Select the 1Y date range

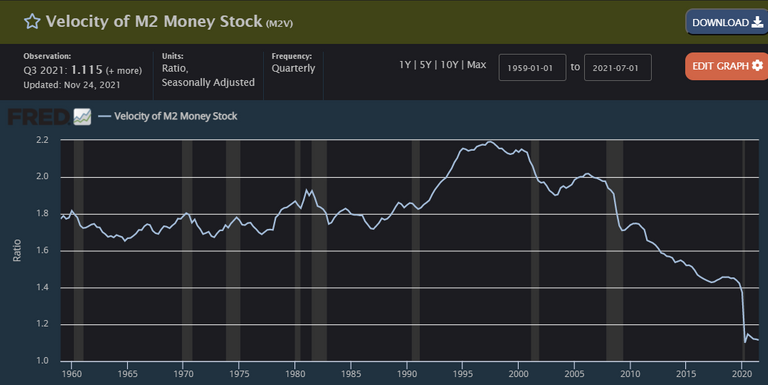[405, 65]
